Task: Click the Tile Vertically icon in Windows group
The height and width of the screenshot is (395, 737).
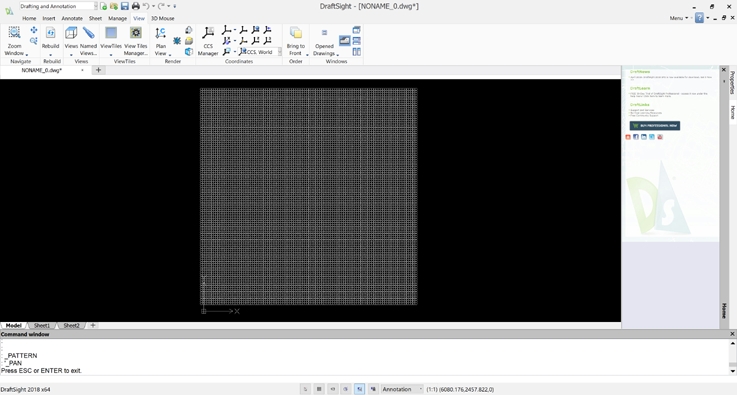Action: click(357, 52)
